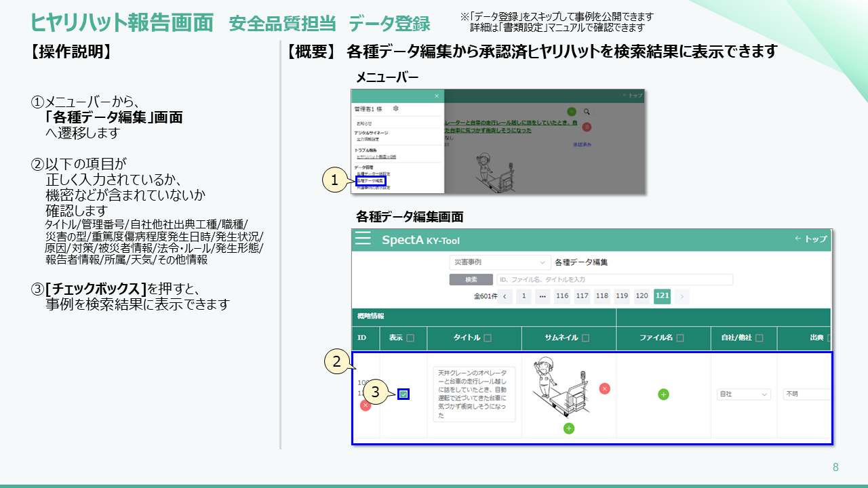This screenshot has height=488, width=868.
Task: Tick the タイトル column header checkbox
Action: coord(488,338)
